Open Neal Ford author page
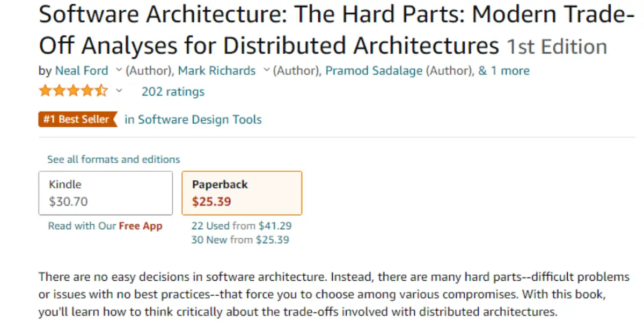Viewport: 644px width, 322px height. [82, 71]
